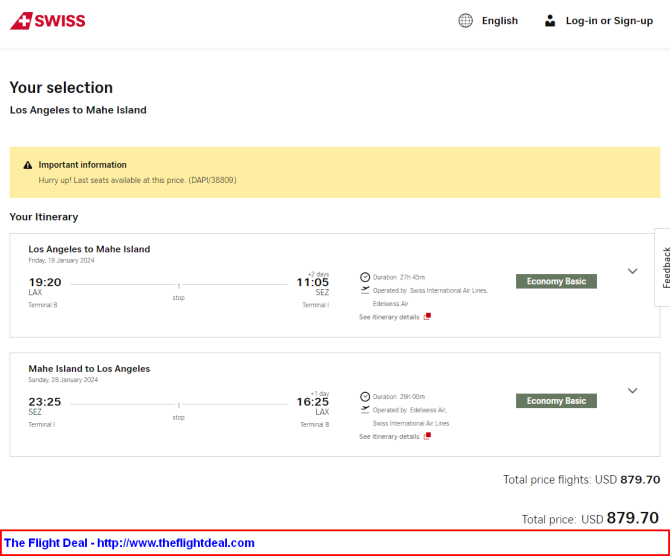Screen dimensions: 670x556
Task: Click the Your Itinerary heading
Action: pyautogui.click(x=44, y=217)
